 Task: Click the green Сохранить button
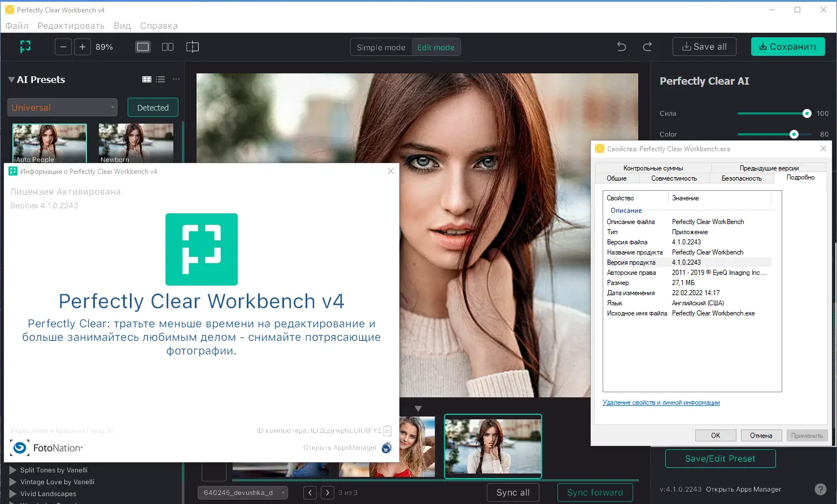(x=788, y=46)
